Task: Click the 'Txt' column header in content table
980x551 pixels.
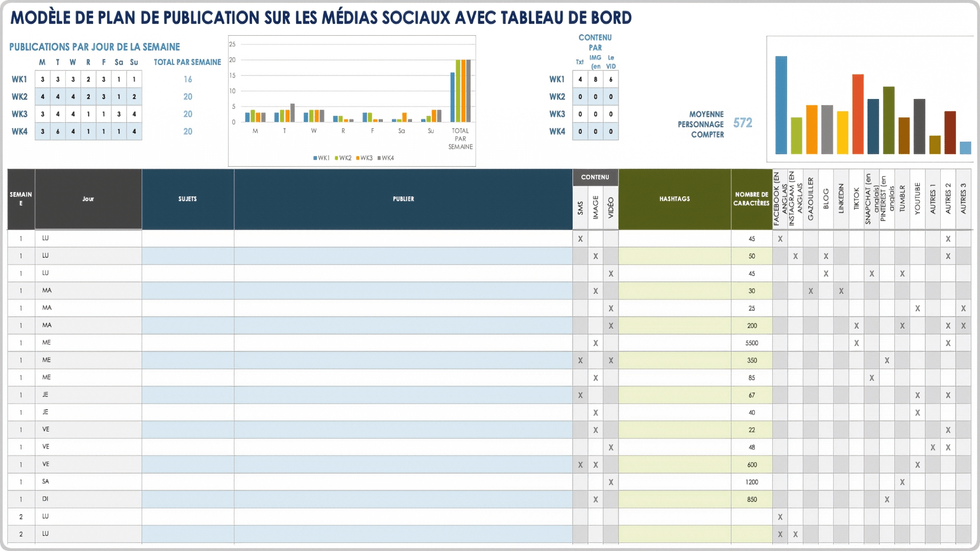Action: click(580, 62)
